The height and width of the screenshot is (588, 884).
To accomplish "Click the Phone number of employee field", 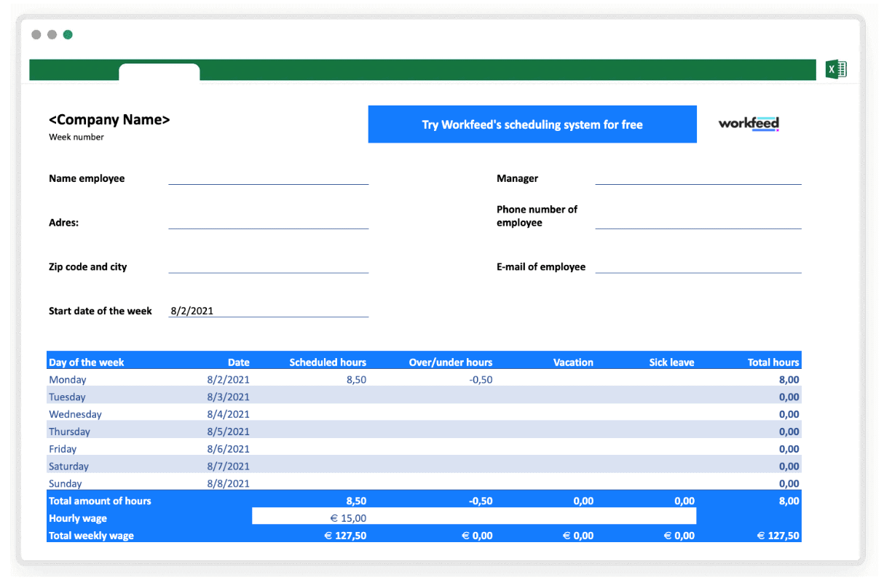I will (x=698, y=223).
